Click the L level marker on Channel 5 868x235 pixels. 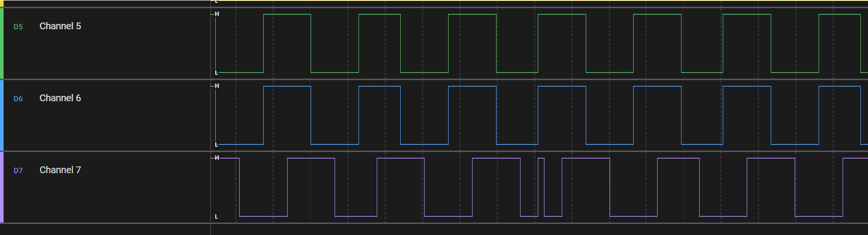click(217, 73)
